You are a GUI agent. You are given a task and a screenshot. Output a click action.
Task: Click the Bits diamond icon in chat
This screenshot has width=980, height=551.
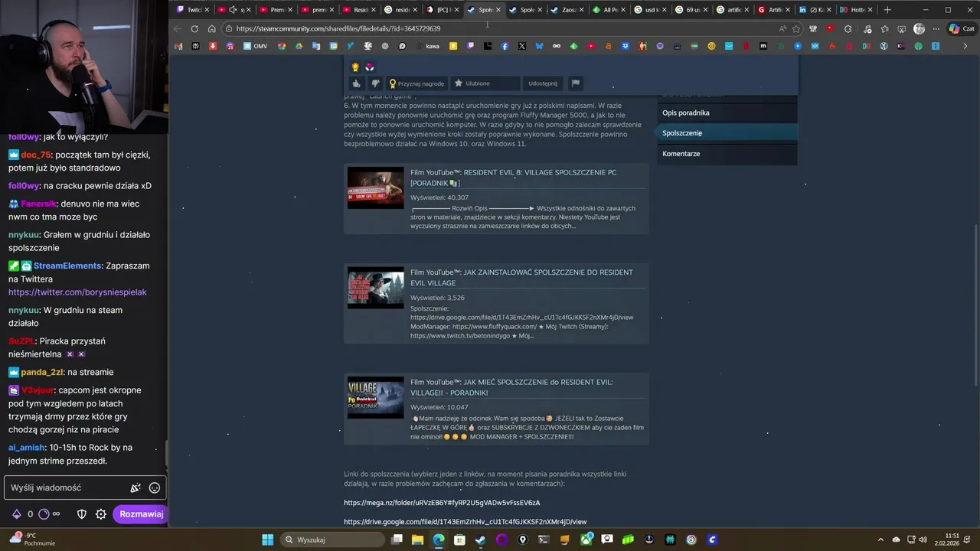point(16,514)
